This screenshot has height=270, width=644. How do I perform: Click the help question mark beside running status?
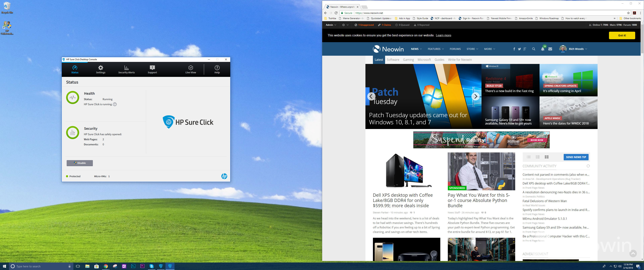click(x=115, y=104)
